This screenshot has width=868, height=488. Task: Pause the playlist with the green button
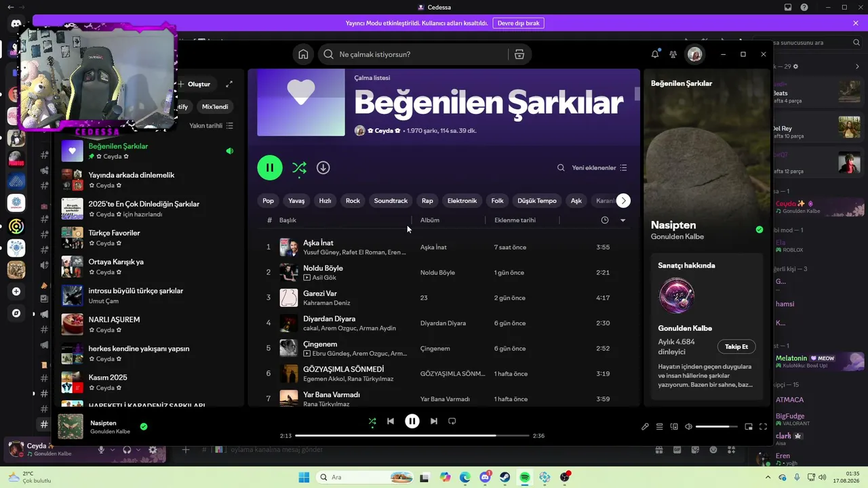tap(270, 167)
